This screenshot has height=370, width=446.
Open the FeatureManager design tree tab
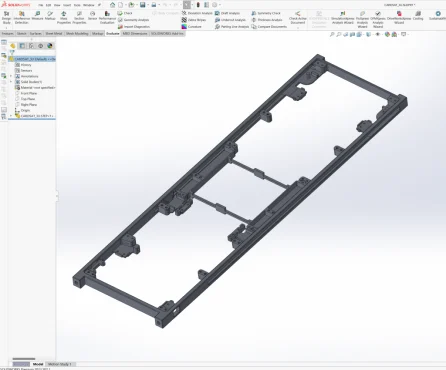pyautogui.click(x=13, y=46)
